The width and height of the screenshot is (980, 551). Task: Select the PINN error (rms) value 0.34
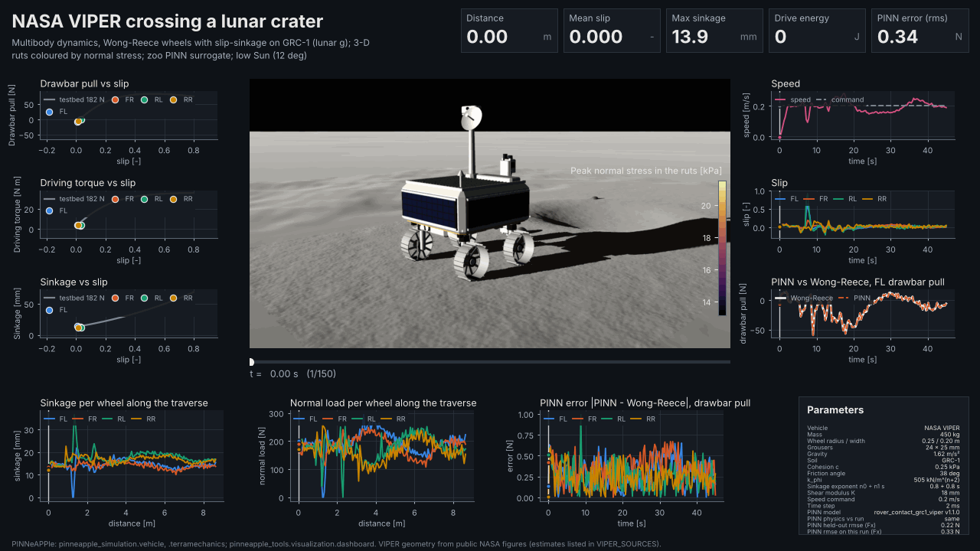pos(897,37)
